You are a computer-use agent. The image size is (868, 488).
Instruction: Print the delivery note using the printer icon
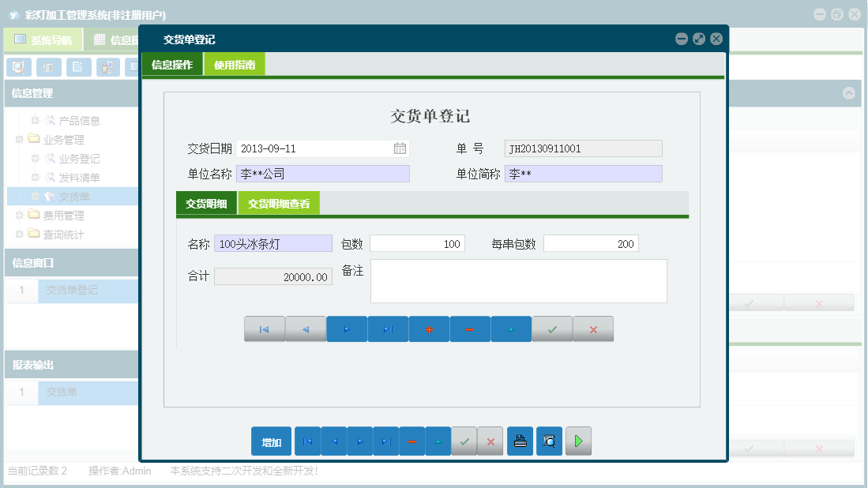point(520,441)
